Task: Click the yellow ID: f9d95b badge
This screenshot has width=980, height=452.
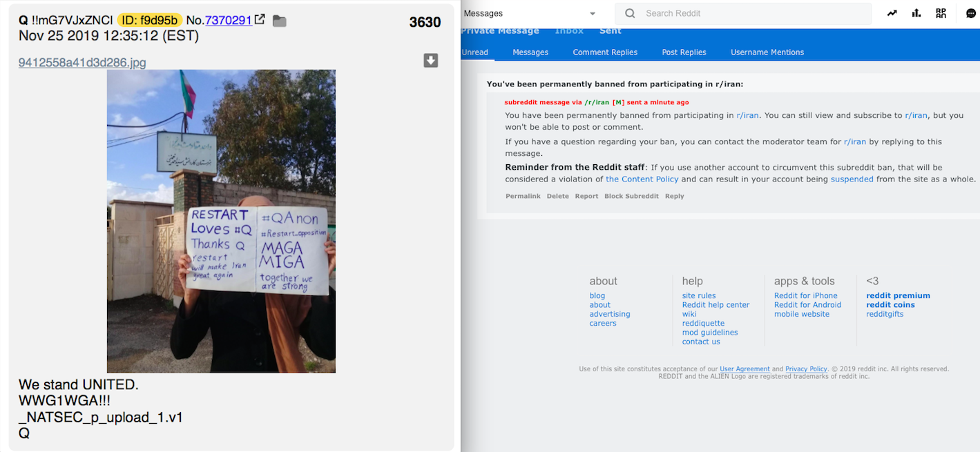Action: (150, 21)
